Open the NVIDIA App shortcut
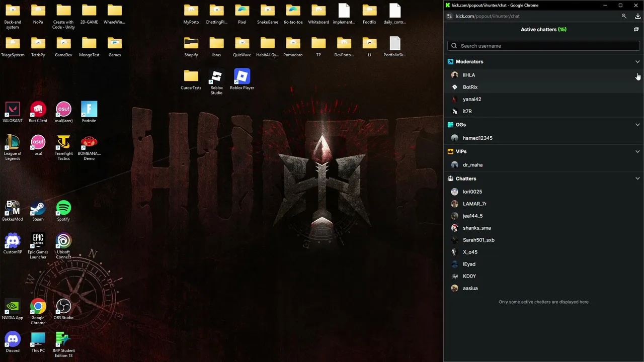This screenshot has width=644, height=362. pos(13,309)
